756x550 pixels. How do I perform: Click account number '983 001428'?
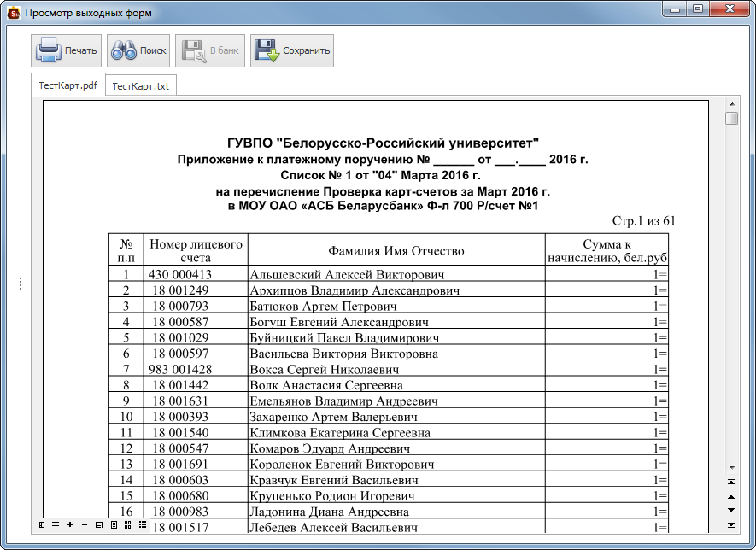[180, 369]
